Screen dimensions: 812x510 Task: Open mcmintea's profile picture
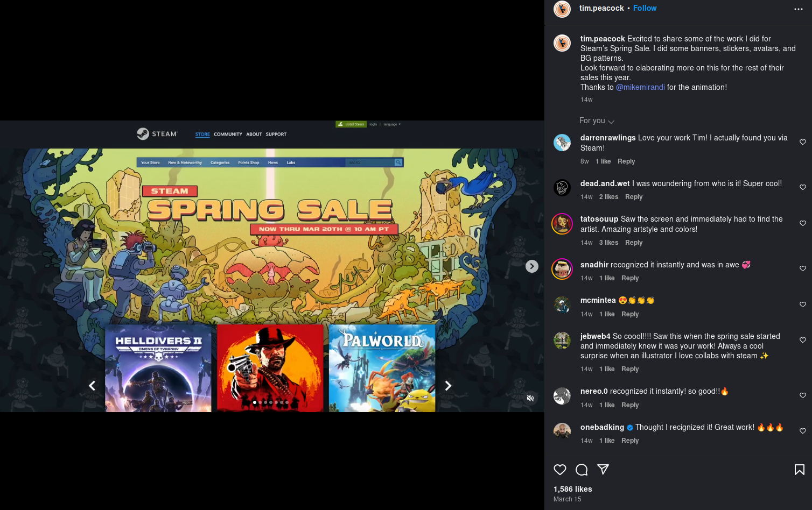click(562, 304)
